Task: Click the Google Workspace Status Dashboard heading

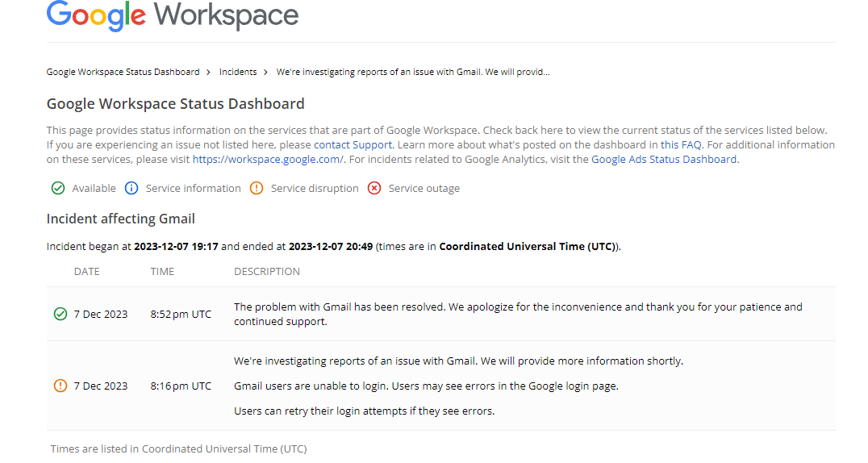Action: coord(176,104)
